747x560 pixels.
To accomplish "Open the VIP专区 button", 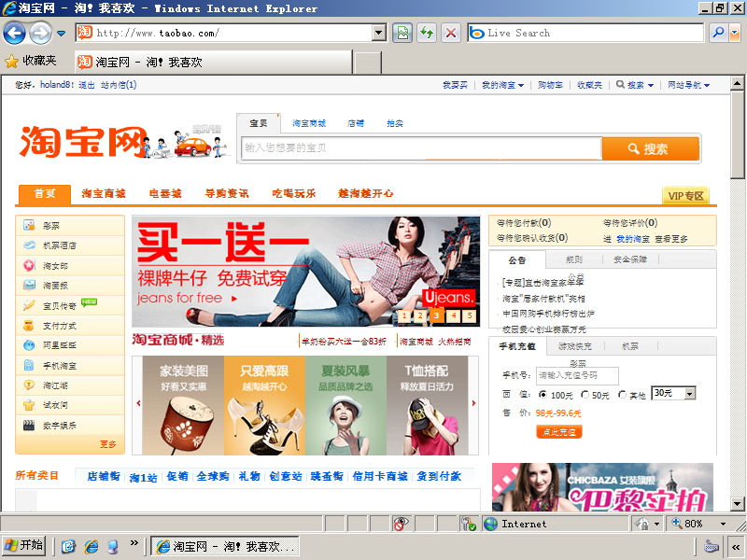I will pos(685,196).
